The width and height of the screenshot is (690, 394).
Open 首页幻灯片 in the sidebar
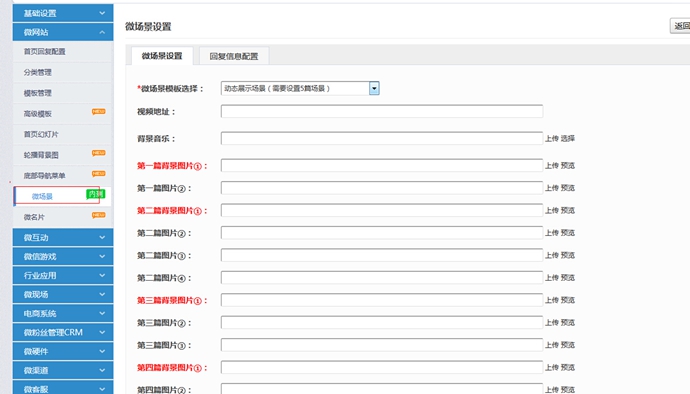[x=63, y=134]
